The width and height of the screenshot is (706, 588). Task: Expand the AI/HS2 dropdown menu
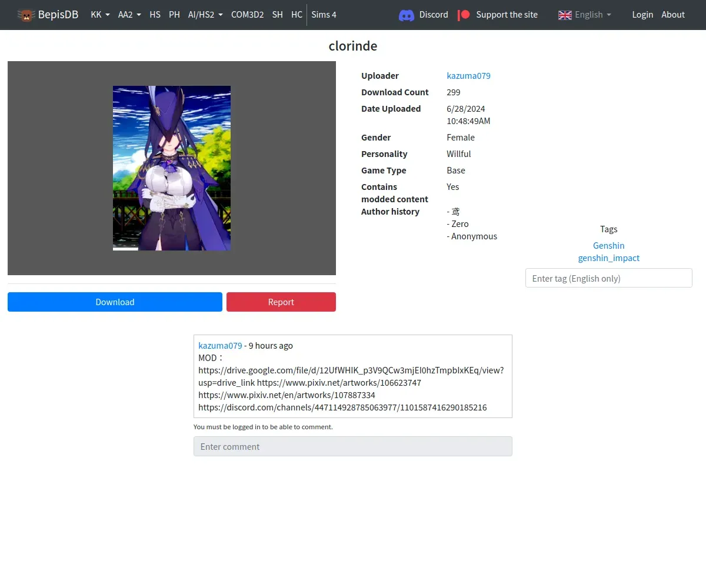205,15
